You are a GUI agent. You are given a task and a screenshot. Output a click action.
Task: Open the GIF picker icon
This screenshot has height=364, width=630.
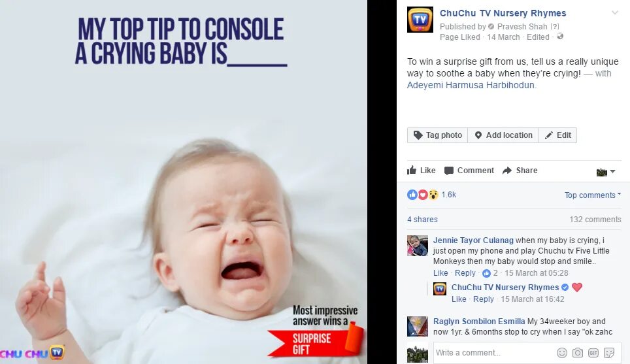tap(593, 353)
